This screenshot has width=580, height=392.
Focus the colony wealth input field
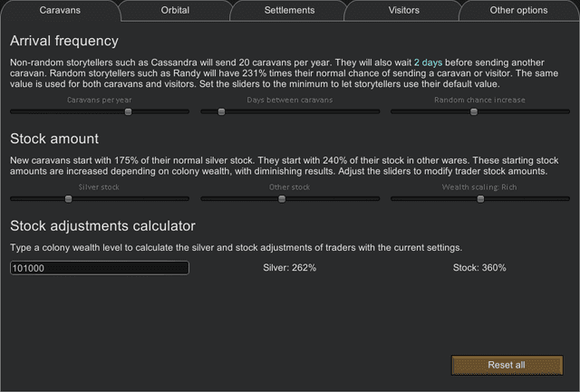coord(100,268)
